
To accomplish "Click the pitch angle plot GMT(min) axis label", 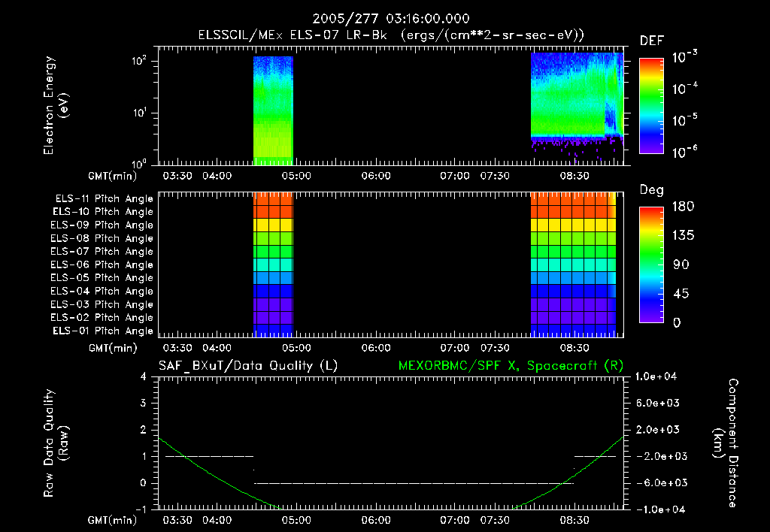I will coord(112,349).
